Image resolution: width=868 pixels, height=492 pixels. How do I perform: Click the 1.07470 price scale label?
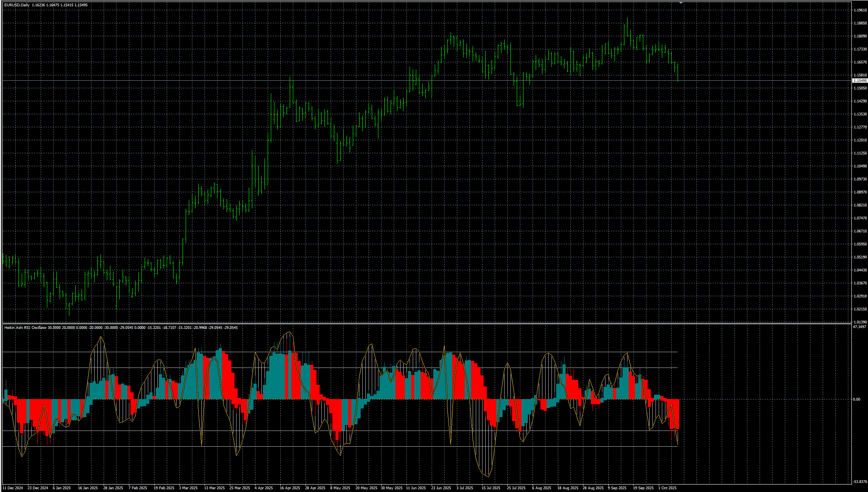[x=860, y=218]
